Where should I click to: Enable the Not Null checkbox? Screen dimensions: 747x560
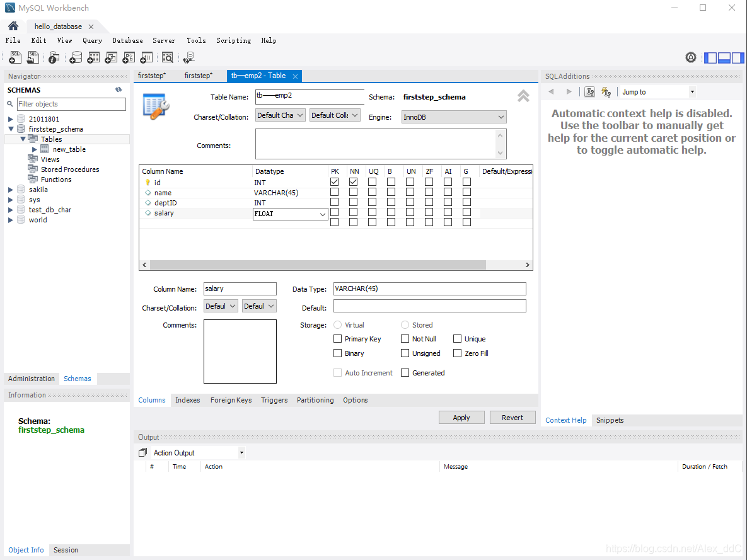pyautogui.click(x=405, y=338)
